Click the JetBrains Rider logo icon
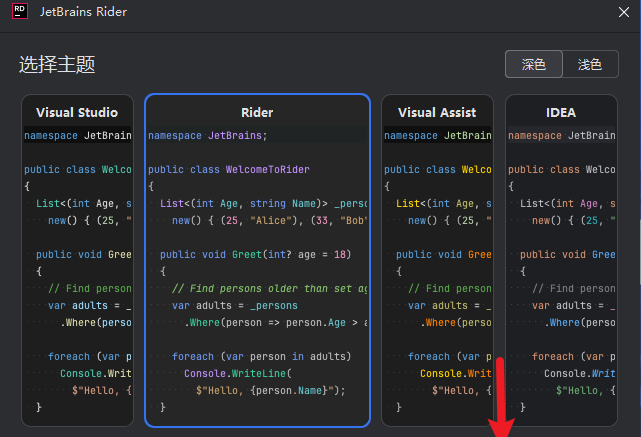The width and height of the screenshot is (641, 437). (20, 11)
